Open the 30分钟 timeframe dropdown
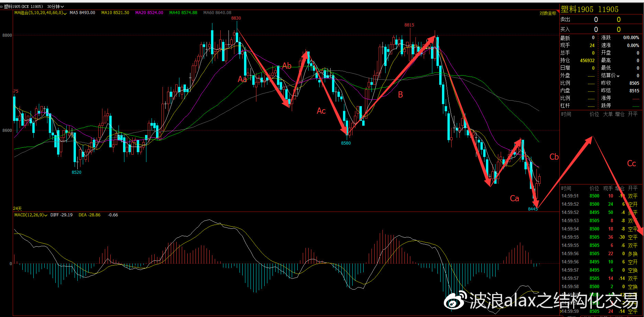The width and height of the screenshot is (644, 317). pyautogui.click(x=55, y=7)
